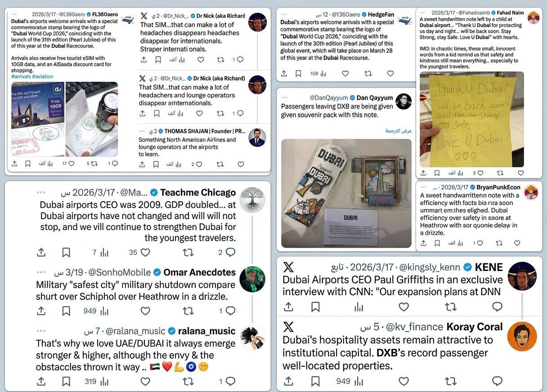Click the translate post link in Arabic
This screenshot has width=547, height=392.
pos(399,131)
